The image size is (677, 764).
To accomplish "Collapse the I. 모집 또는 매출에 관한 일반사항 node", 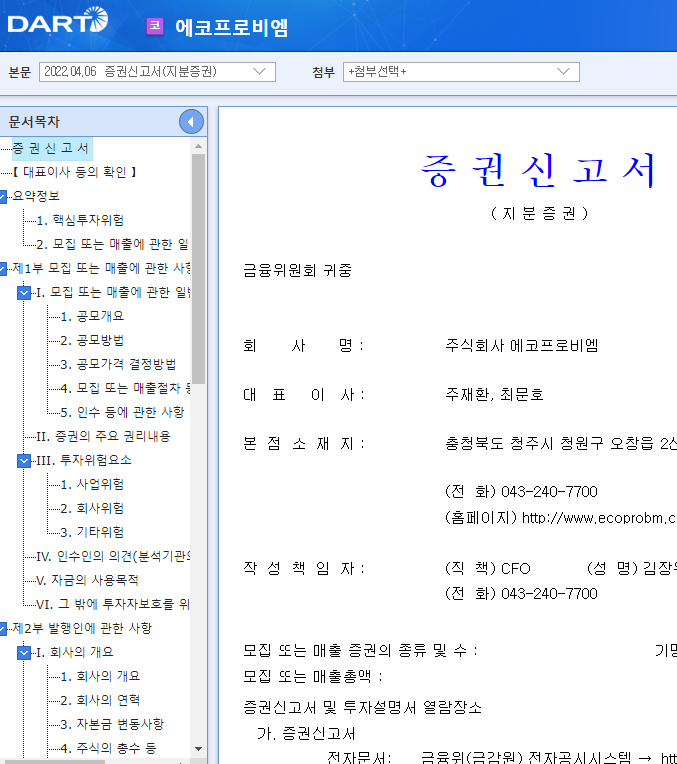I will [x=24, y=292].
